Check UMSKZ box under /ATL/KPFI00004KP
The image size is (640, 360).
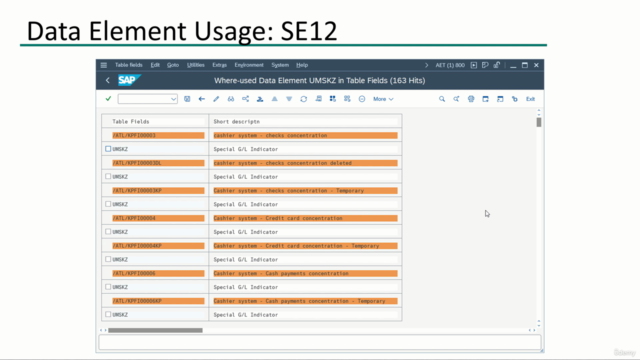coord(108,259)
